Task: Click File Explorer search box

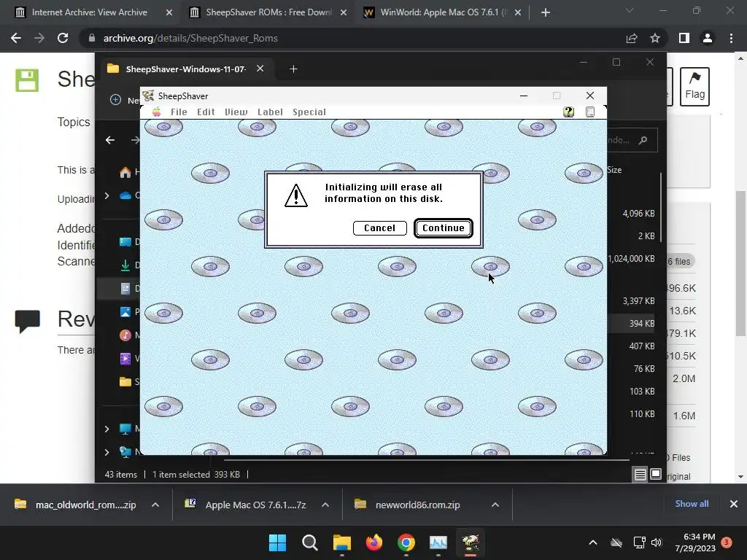Action: [632, 140]
